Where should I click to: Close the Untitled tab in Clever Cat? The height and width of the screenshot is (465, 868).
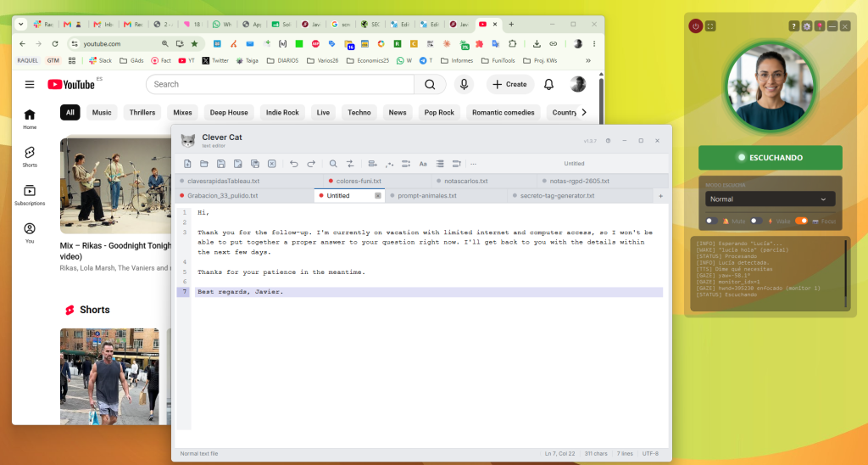(x=377, y=196)
